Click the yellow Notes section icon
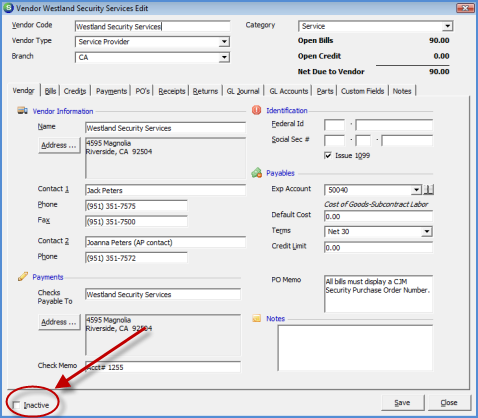 256,318
